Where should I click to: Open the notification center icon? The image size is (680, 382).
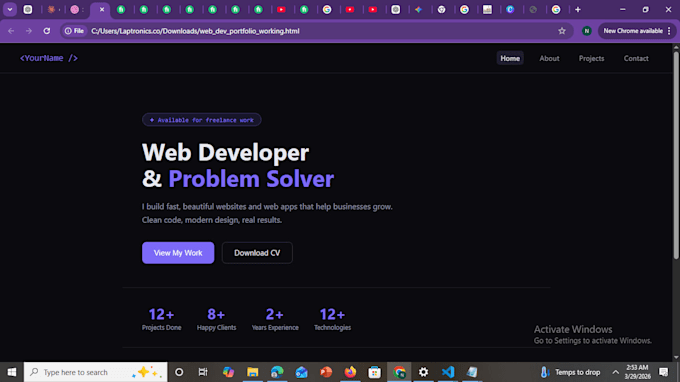coord(664,372)
